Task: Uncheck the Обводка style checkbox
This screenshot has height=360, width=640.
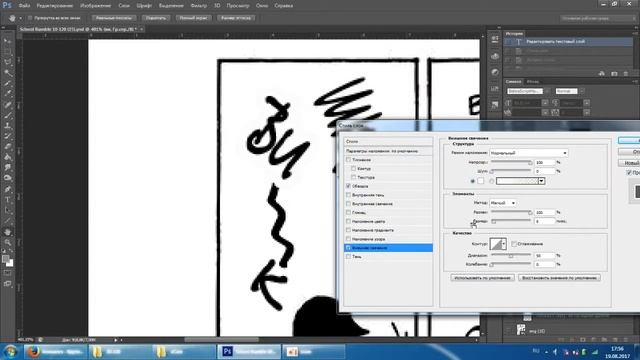Action: pyautogui.click(x=348, y=186)
